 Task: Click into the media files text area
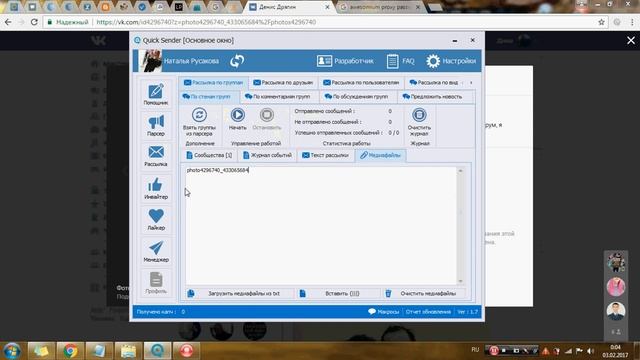pos(322,225)
